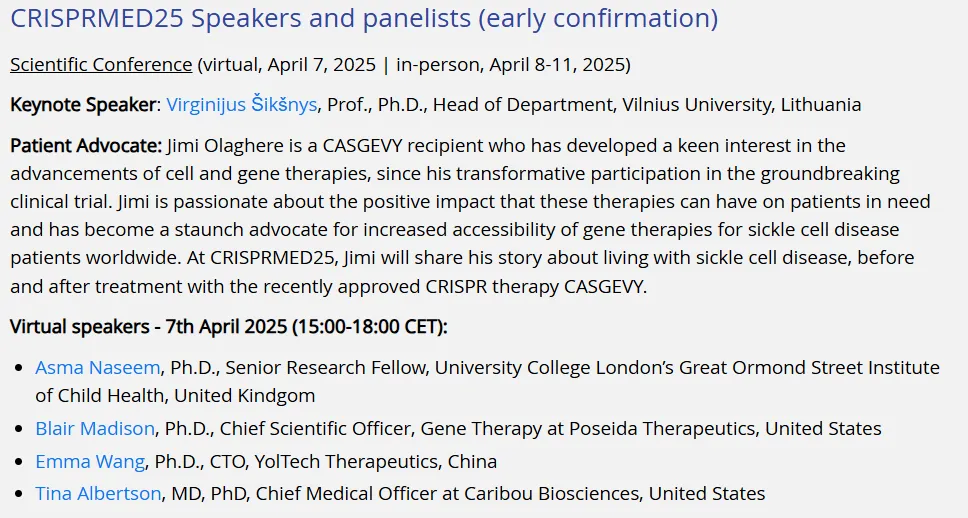Click the bullet point beside Blair Madison

[x=17, y=429]
